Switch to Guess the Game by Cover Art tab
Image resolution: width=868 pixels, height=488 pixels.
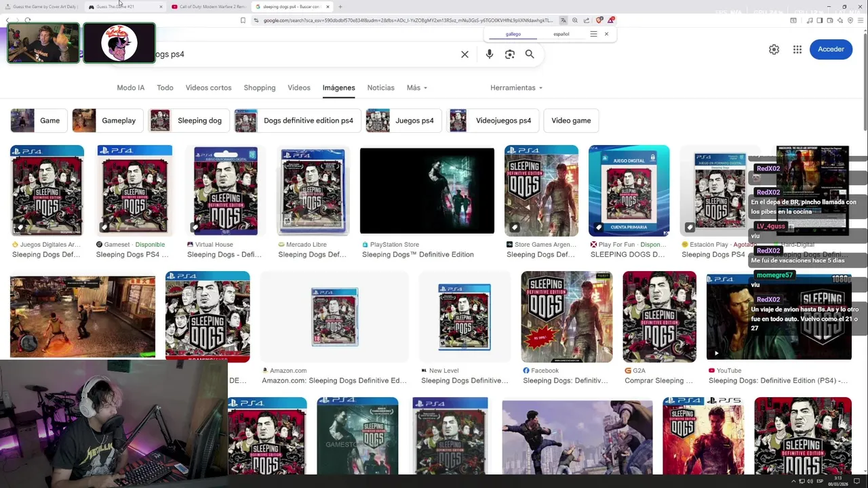point(43,7)
